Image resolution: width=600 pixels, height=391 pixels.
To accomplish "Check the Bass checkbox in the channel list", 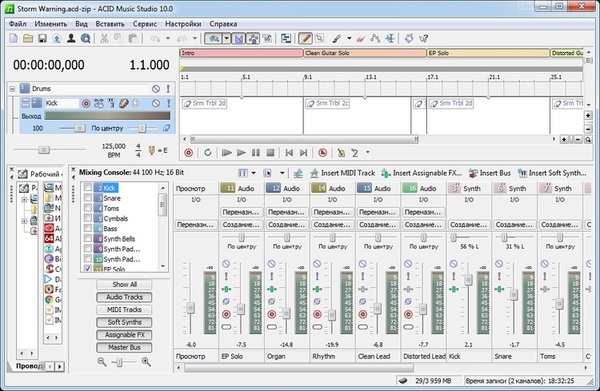I will (x=88, y=228).
